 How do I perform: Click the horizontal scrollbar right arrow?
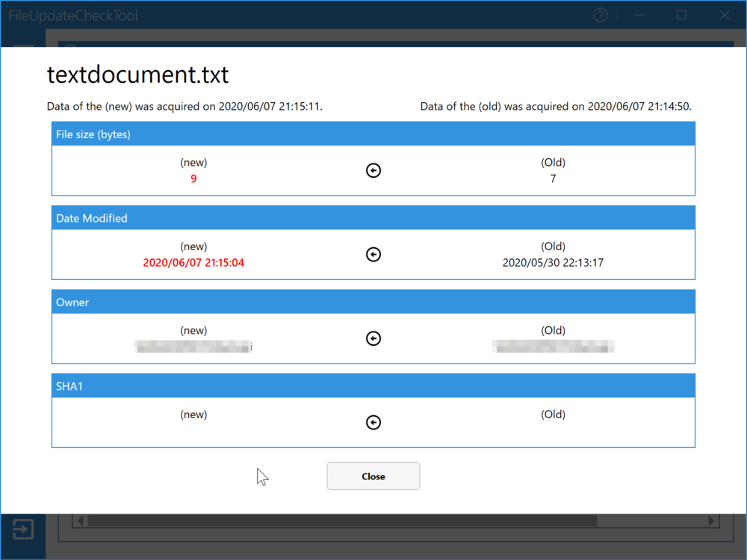[x=711, y=520]
